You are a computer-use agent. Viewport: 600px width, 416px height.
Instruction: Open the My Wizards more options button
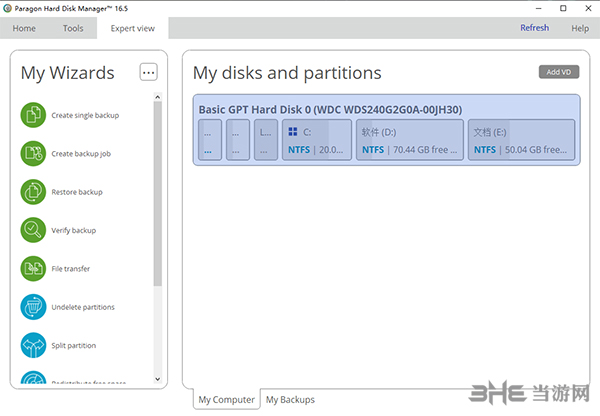pyautogui.click(x=148, y=72)
